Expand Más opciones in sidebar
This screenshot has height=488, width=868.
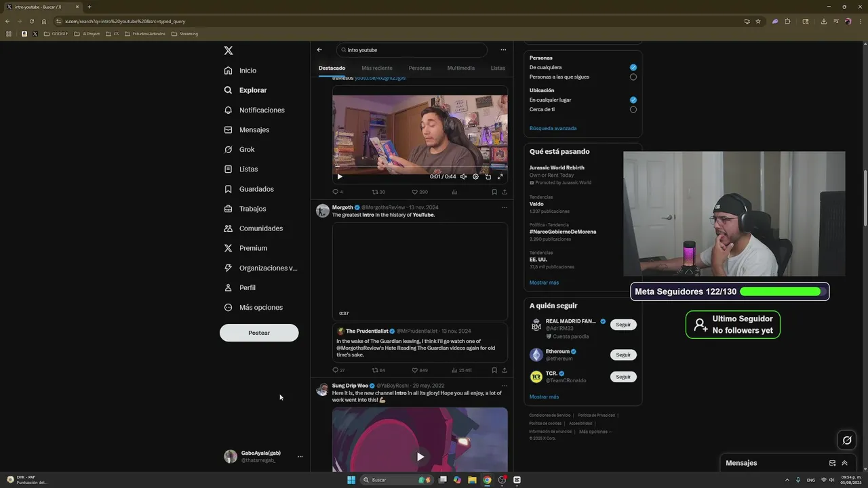pyautogui.click(x=254, y=308)
